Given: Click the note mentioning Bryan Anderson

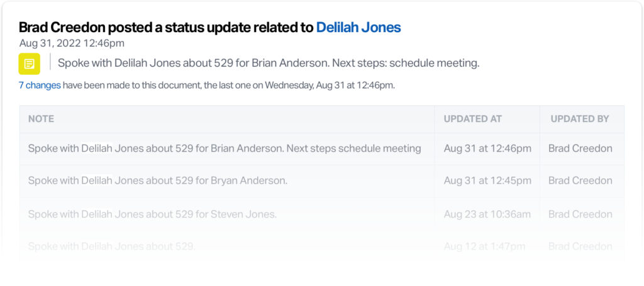Looking at the screenshot, I should [158, 180].
